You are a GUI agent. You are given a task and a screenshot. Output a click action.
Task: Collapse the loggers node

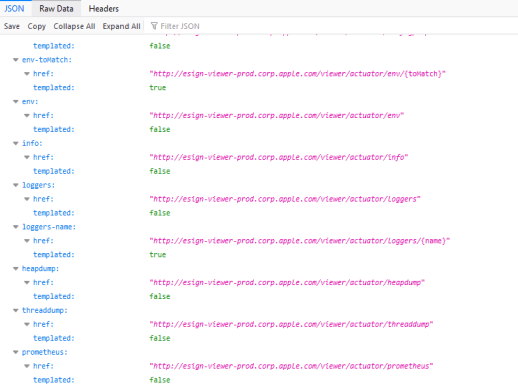[15, 185]
